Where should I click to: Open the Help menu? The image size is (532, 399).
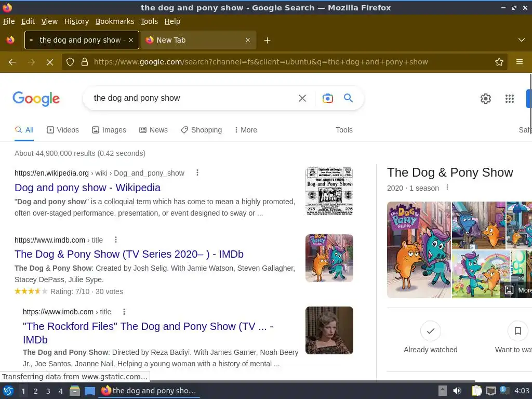(172, 21)
